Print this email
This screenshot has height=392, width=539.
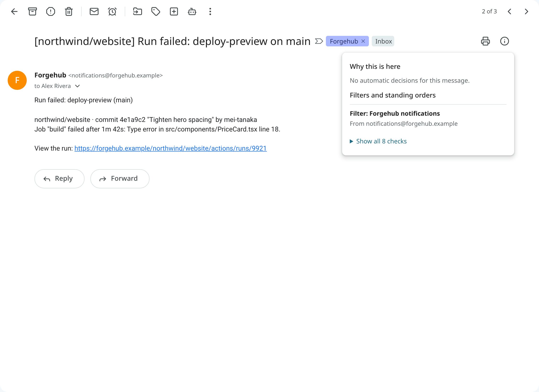click(485, 41)
